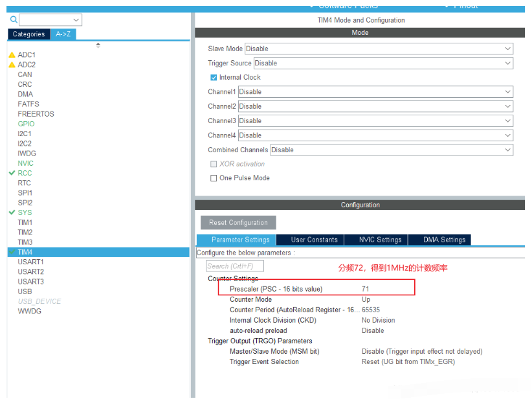532x401 pixels.
Task: Toggle the Internal Clock checkbox
Action: tap(214, 78)
